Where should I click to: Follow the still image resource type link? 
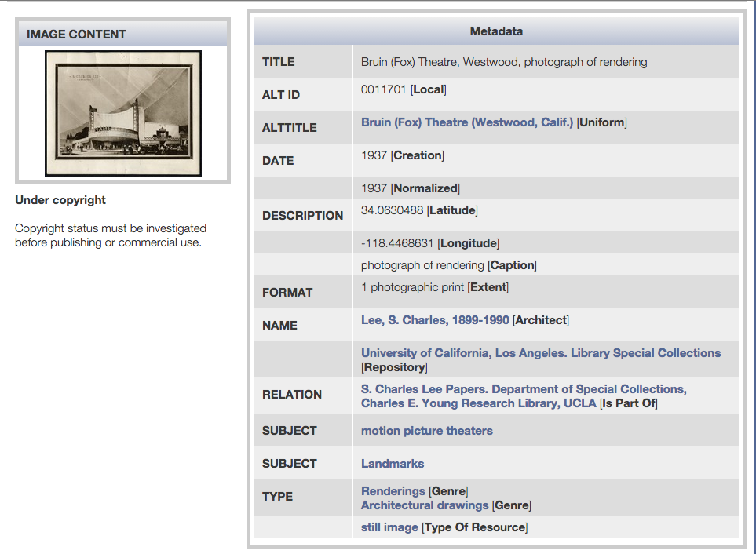click(389, 527)
